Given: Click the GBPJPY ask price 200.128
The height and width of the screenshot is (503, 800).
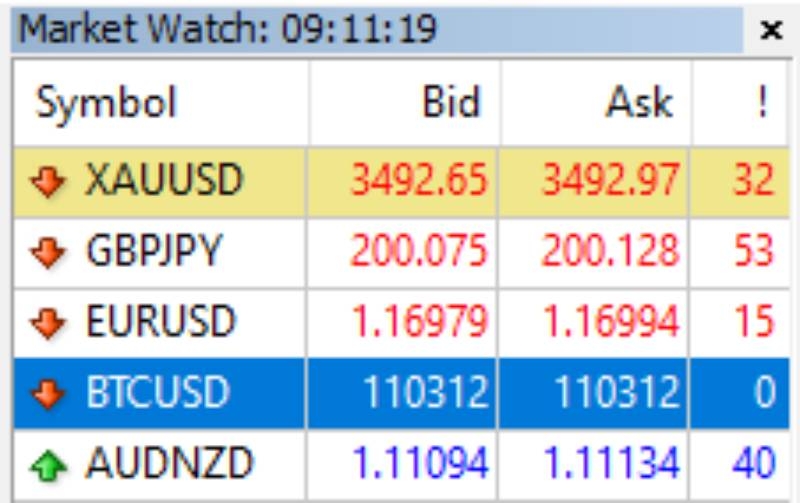Looking at the screenshot, I should (x=610, y=250).
